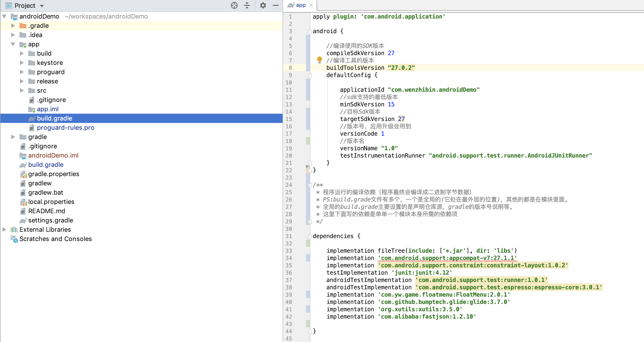644x342 pixels.
Task: Click the gradle.properties file icon
Action: point(23,174)
